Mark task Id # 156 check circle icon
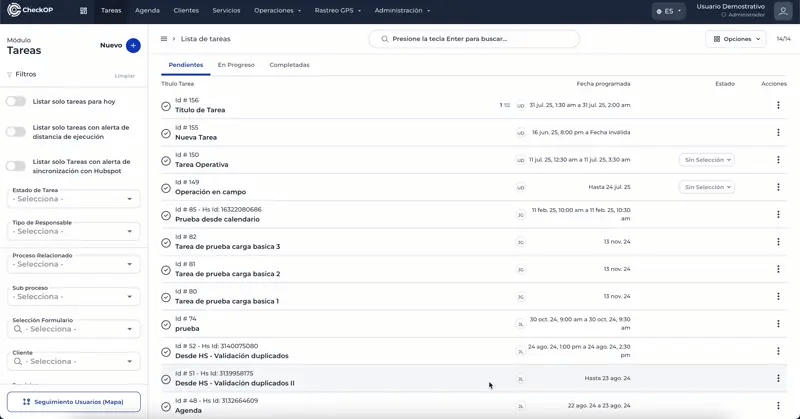The width and height of the screenshot is (800, 419). (166, 106)
